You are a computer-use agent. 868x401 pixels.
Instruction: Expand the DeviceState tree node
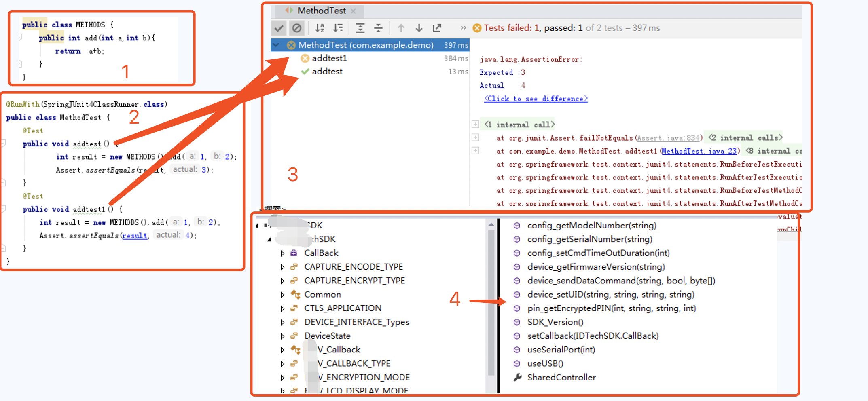282,336
